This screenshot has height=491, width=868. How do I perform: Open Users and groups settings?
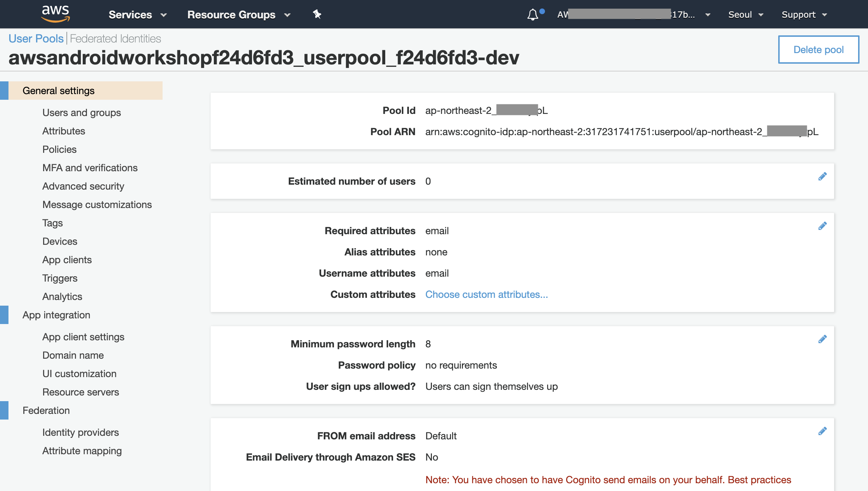coord(82,112)
